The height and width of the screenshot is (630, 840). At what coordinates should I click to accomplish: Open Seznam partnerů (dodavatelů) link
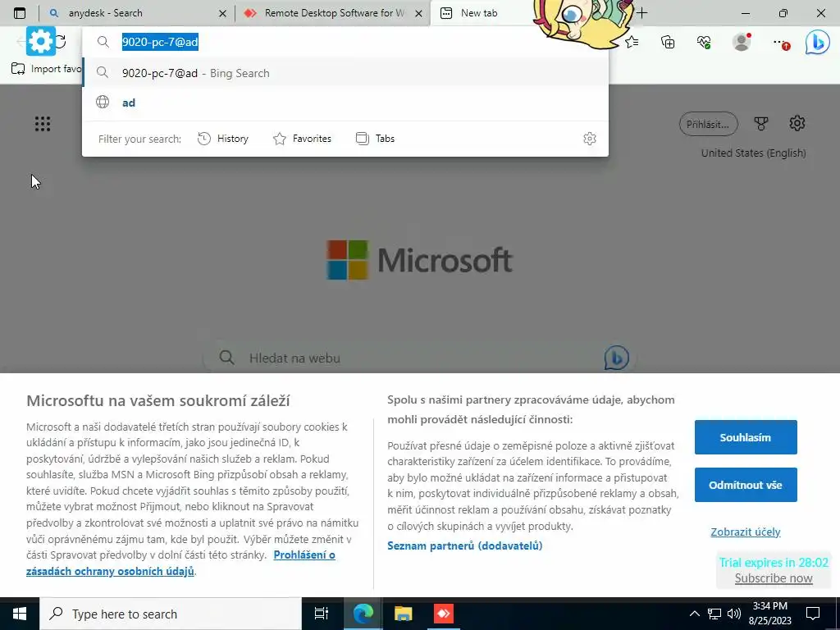[x=465, y=546]
